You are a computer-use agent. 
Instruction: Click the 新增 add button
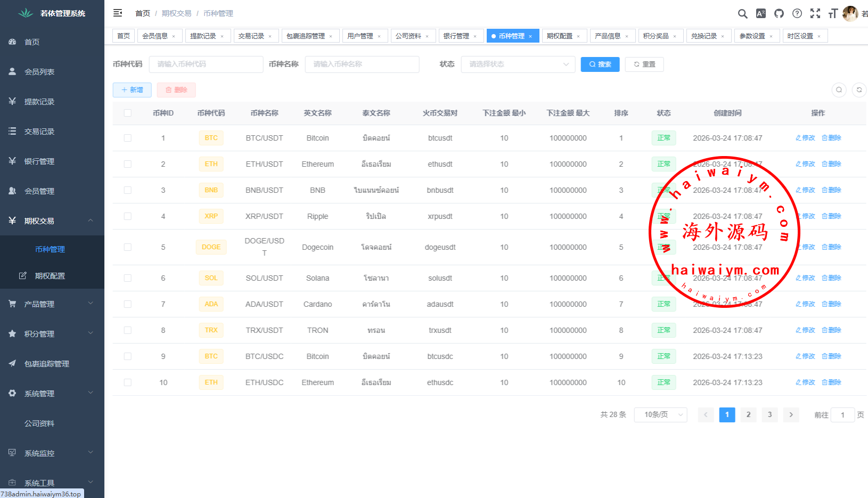point(132,90)
